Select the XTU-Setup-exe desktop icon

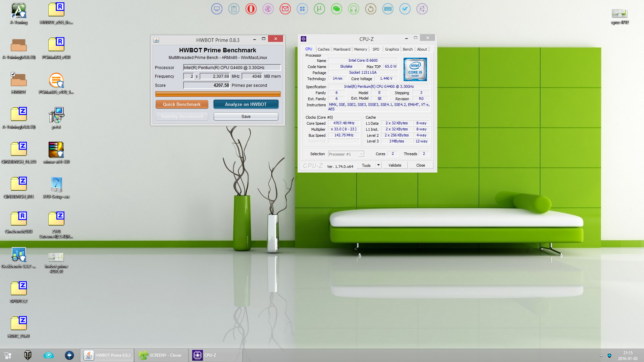[x=56, y=188]
